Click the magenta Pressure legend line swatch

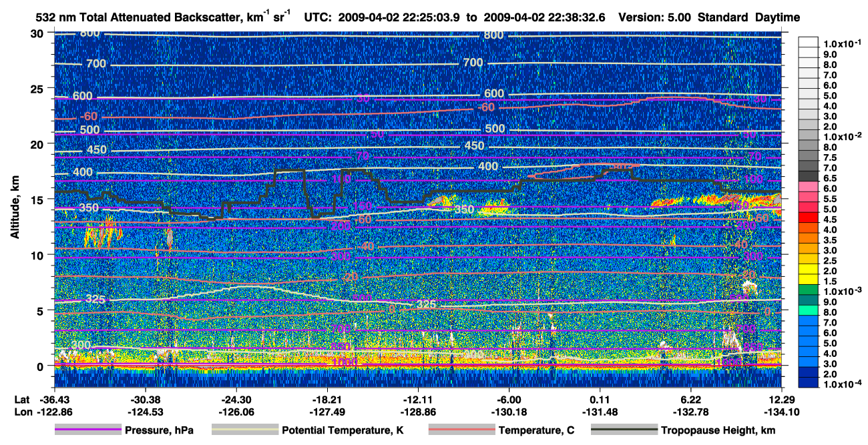tap(88, 430)
